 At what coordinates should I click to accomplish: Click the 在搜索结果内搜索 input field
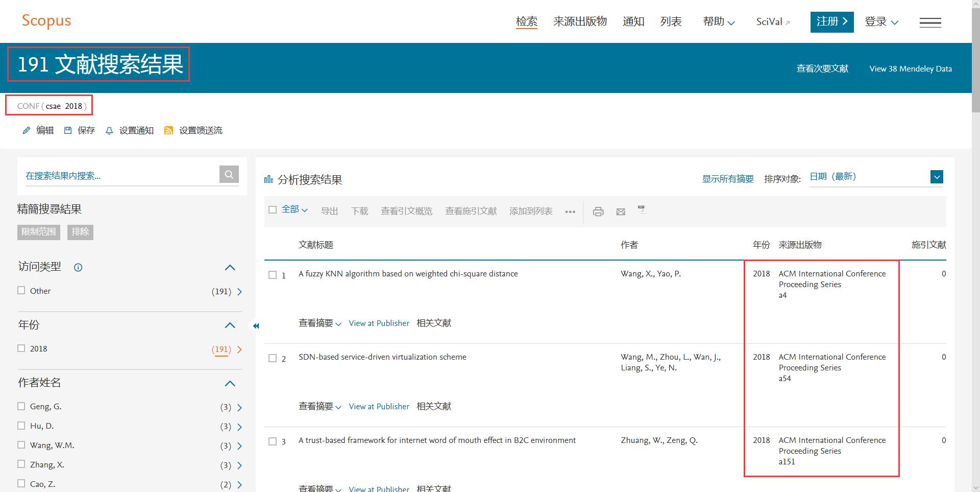120,176
